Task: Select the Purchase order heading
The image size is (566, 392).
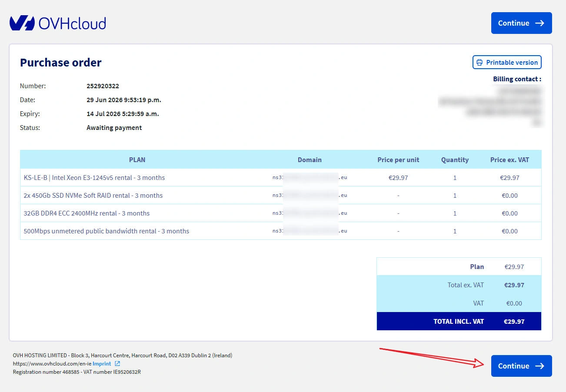Action: pyautogui.click(x=61, y=63)
